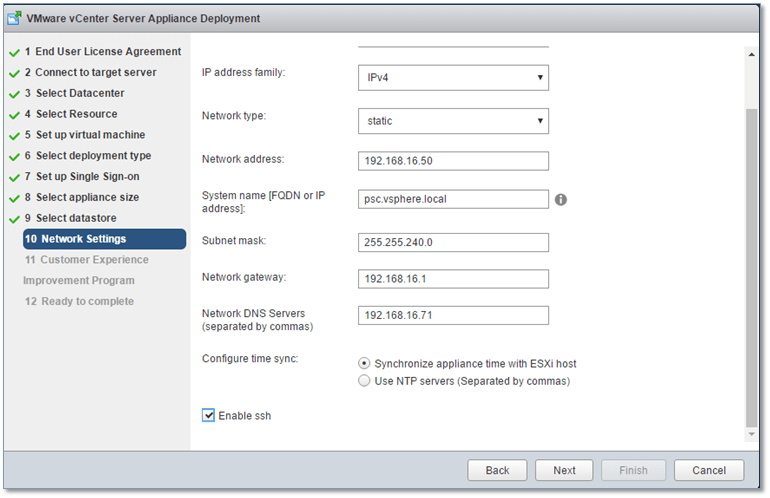Go to step 9 Select datastore

71,218
